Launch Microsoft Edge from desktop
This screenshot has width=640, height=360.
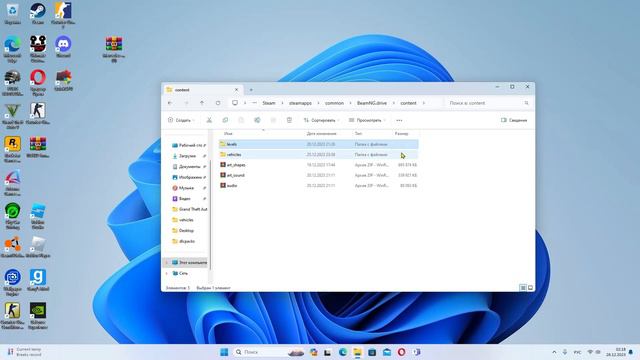pos(12,49)
